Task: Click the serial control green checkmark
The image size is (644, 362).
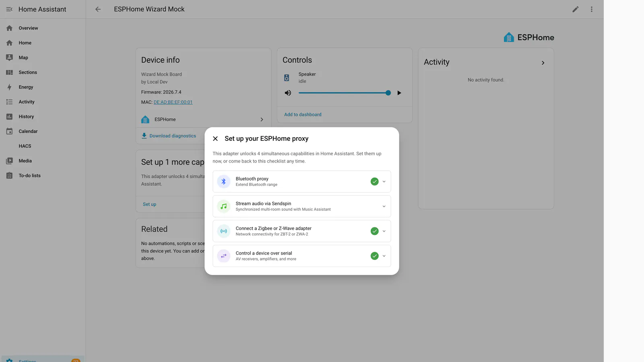Action: coord(375,256)
